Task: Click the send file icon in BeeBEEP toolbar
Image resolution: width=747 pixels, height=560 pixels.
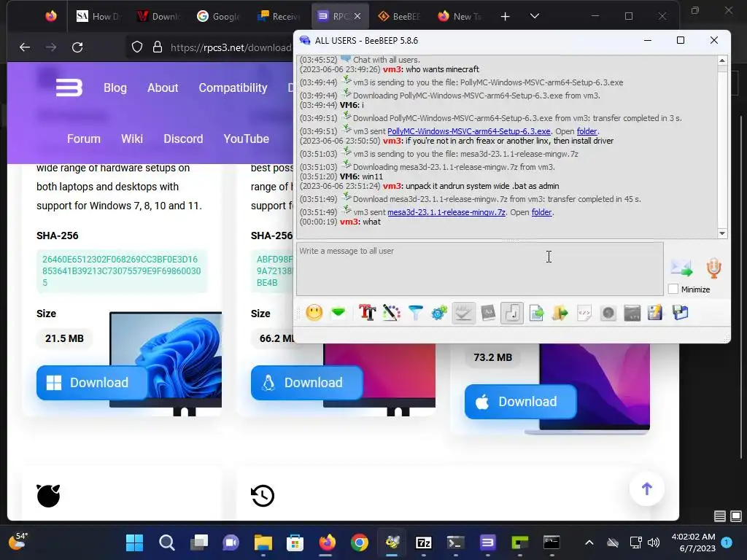Action: [536, 313]
